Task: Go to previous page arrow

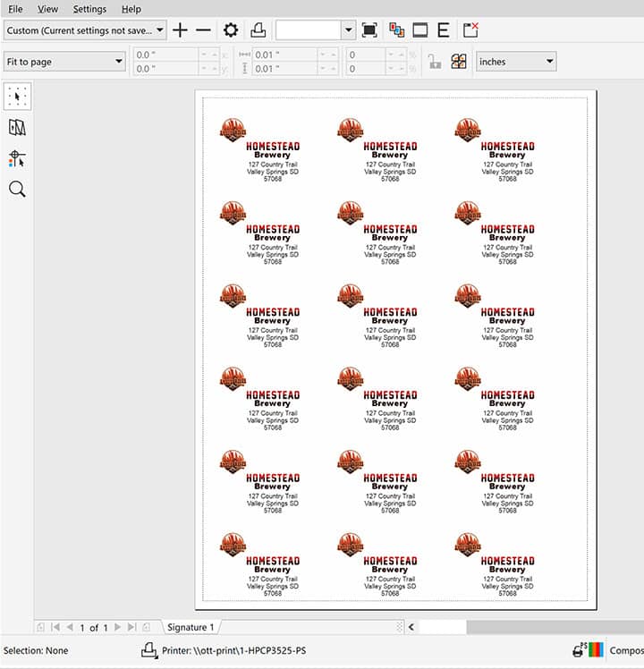Action: (70, 627)
